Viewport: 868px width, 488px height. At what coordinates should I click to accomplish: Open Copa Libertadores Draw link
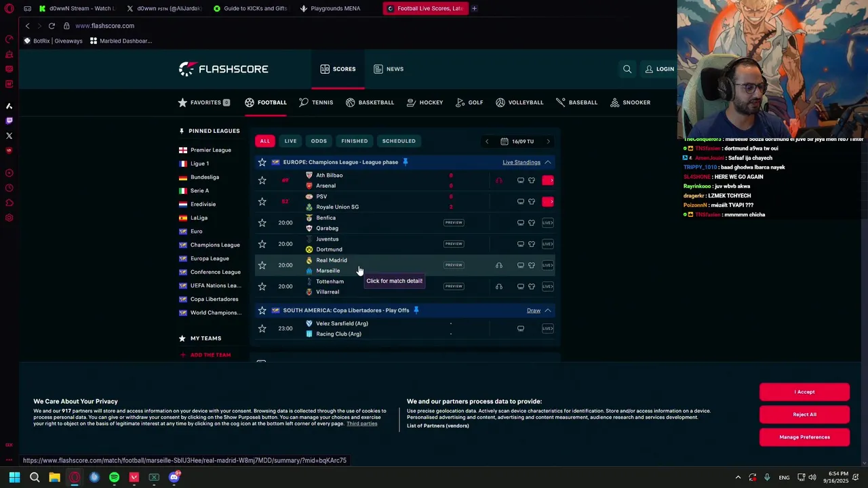pos(534,310)
